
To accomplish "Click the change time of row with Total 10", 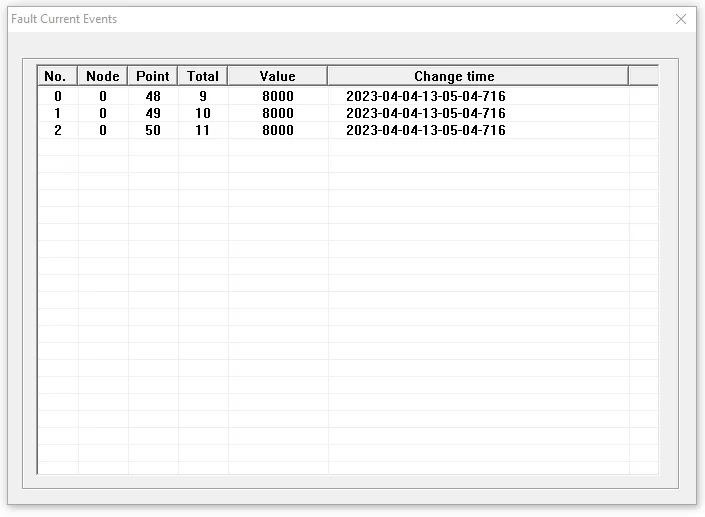I will pos(426,113).
